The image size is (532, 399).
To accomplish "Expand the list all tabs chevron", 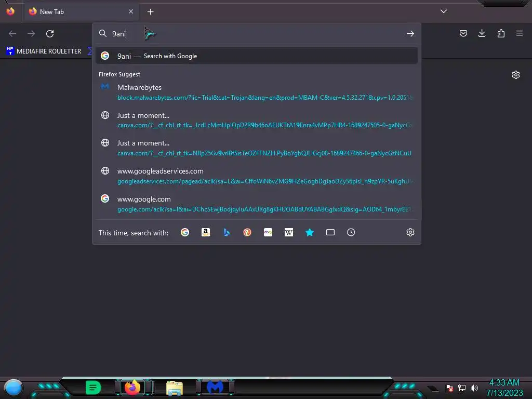I will pos(444,11).
